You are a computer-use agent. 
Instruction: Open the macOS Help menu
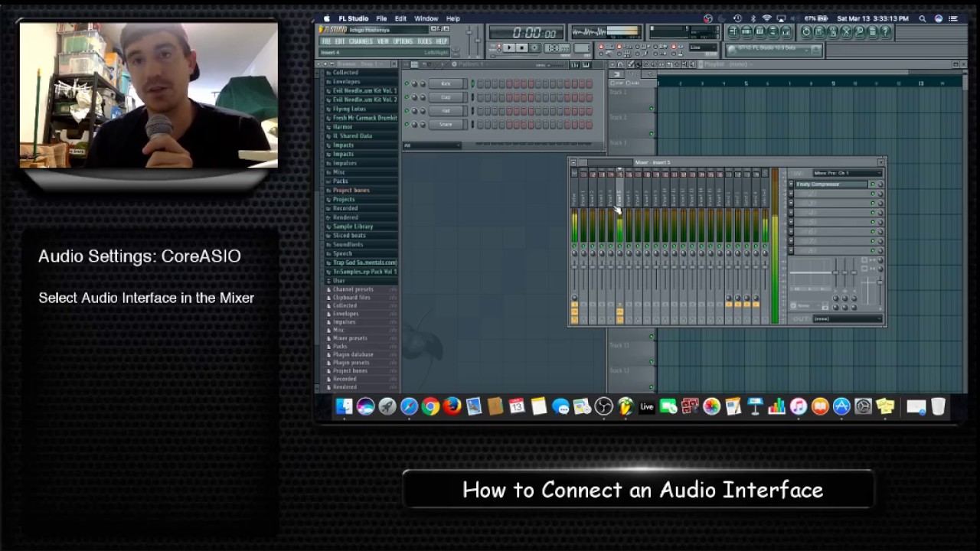click(453, 18)
